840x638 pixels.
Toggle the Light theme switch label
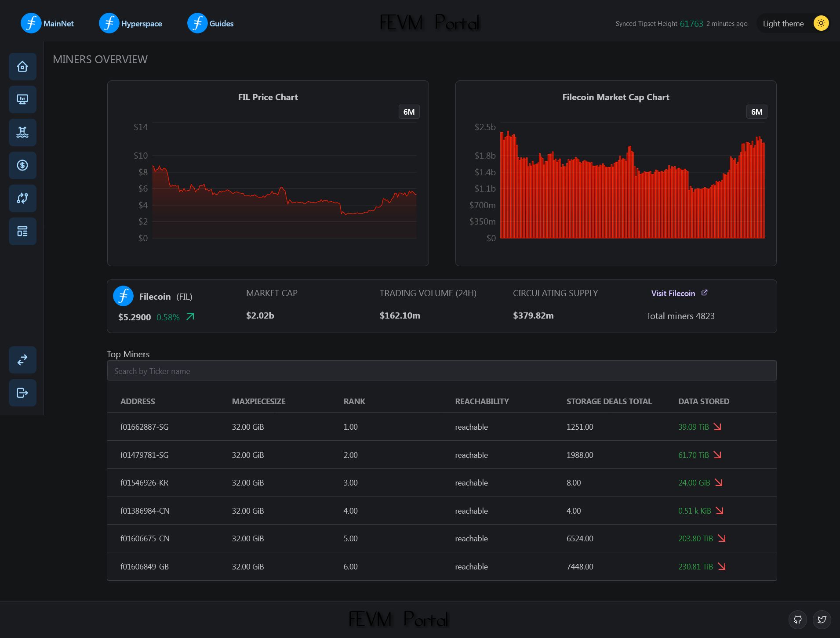click(x=783, y=24)
